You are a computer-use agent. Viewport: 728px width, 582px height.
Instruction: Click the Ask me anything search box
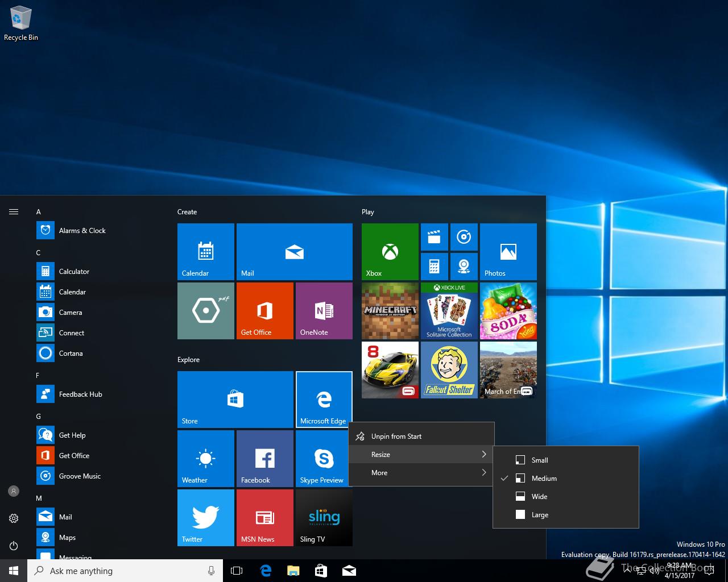coord(125,571)
